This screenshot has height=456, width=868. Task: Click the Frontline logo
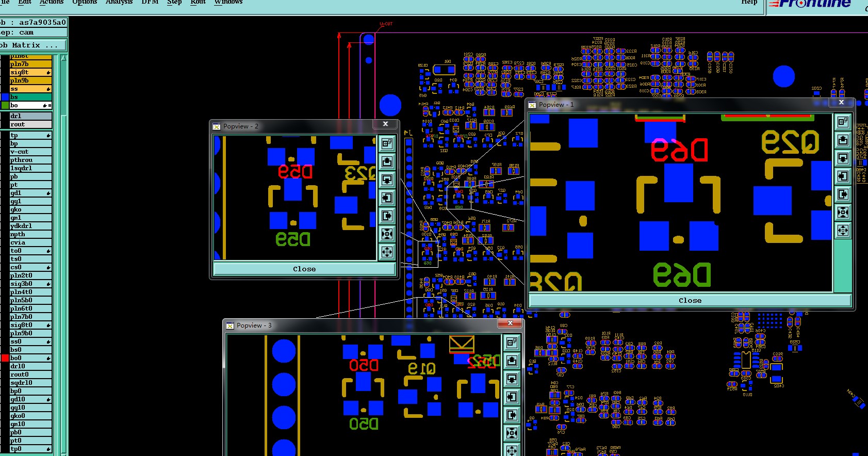(x=809, y=5)
